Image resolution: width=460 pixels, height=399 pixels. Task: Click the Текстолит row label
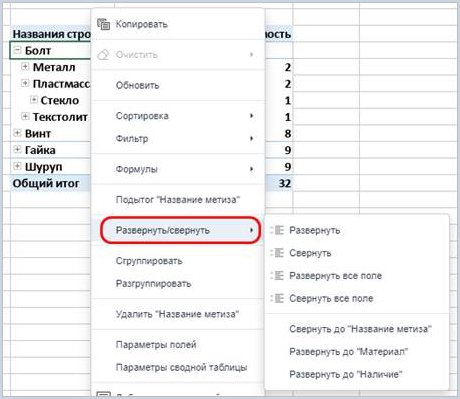coord(60,117)
